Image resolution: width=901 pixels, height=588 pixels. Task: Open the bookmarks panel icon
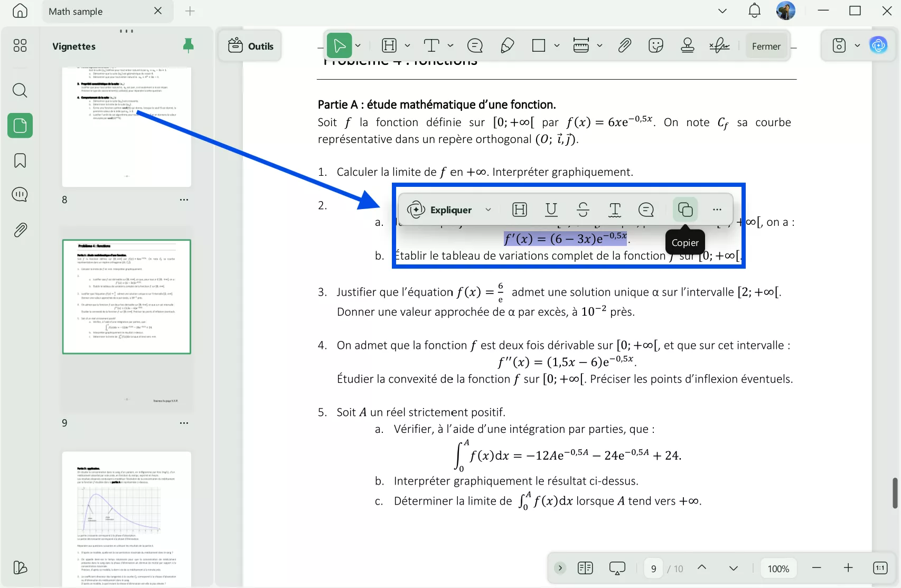[20, 160]
